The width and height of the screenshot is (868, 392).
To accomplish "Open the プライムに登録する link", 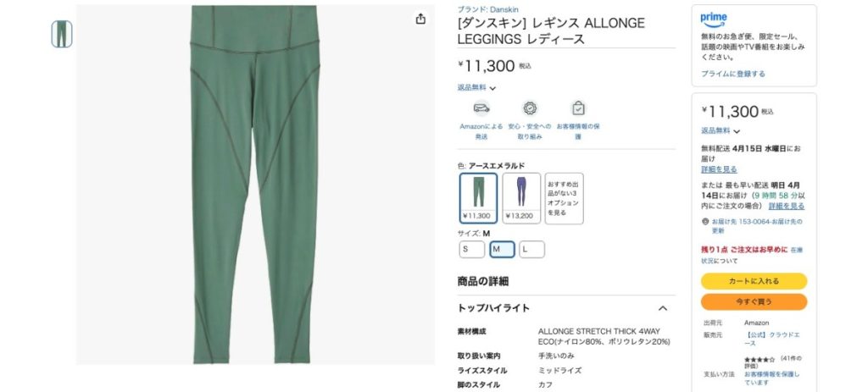I will pyautogui.click(x=733, y=74).
